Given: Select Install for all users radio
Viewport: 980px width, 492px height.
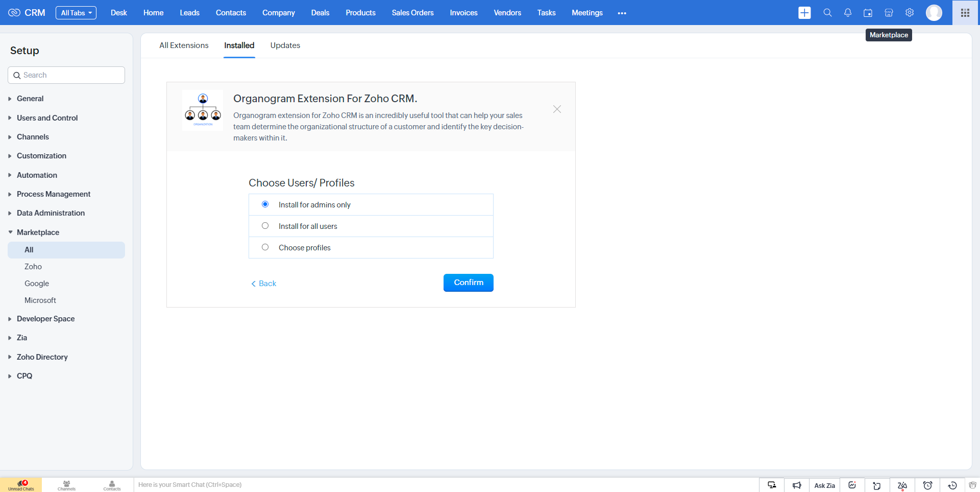Looking at the screenshot, I should tap(265, 226).
